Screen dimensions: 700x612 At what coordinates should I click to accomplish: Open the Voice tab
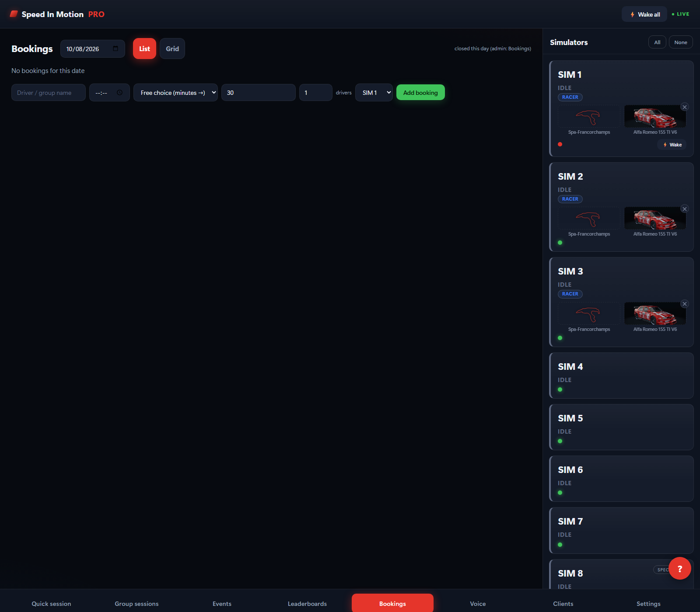(478, 604)
